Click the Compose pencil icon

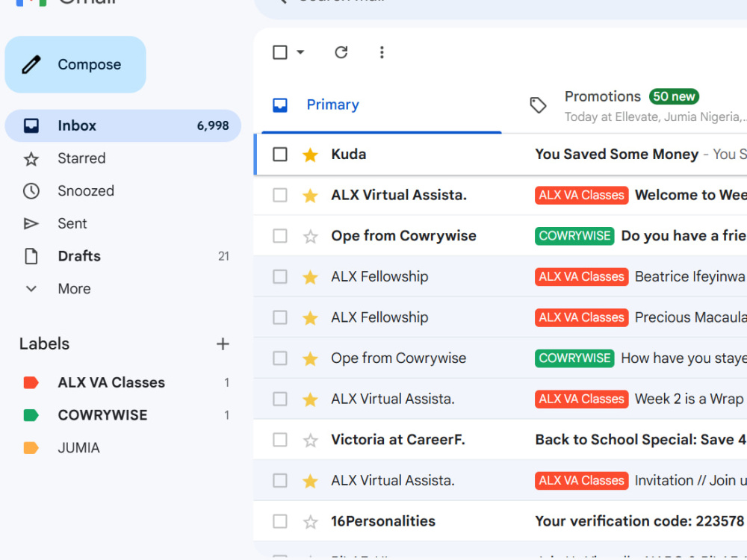[31, 65]
